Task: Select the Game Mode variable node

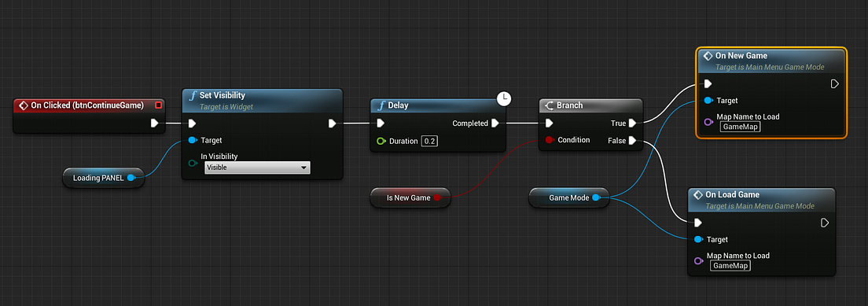Action: [x=569, y=197]
